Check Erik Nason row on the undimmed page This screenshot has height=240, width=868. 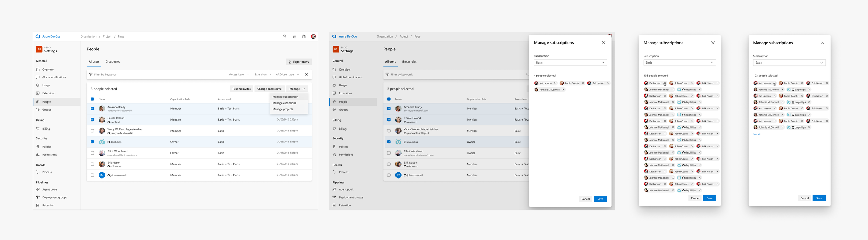(92, 164)
